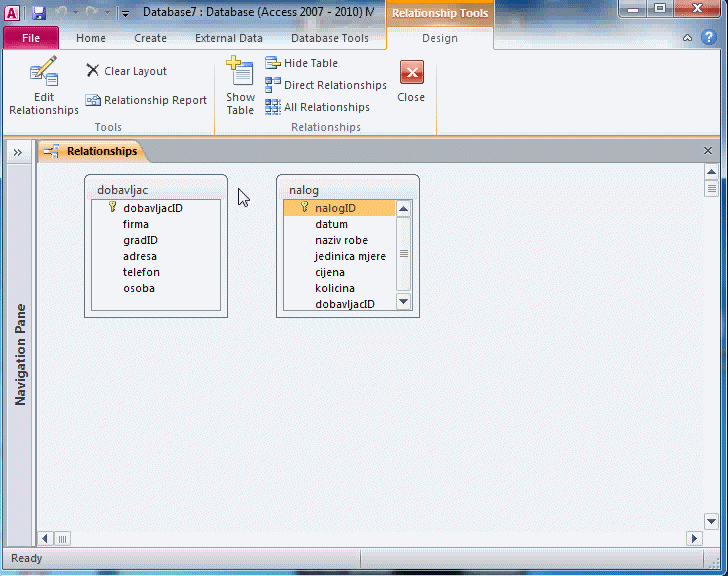Screen dimensions: 728x576
Task: Open the File tab
Action: [31, 38]
